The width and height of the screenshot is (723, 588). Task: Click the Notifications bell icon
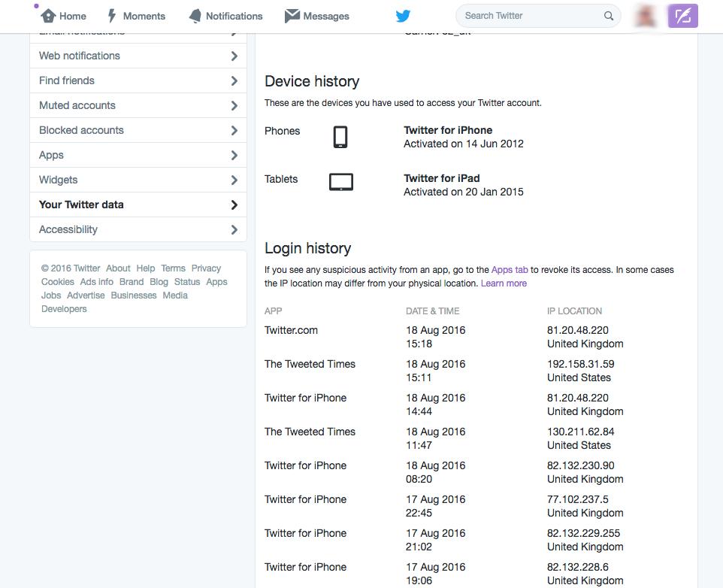pyautogui.click(x=195, y=16)
